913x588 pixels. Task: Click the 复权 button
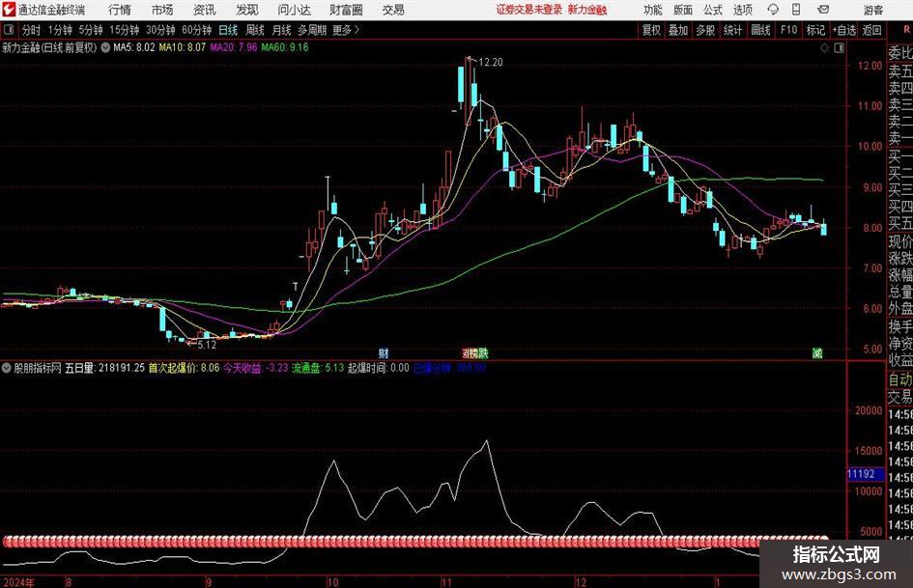[651, 30]
